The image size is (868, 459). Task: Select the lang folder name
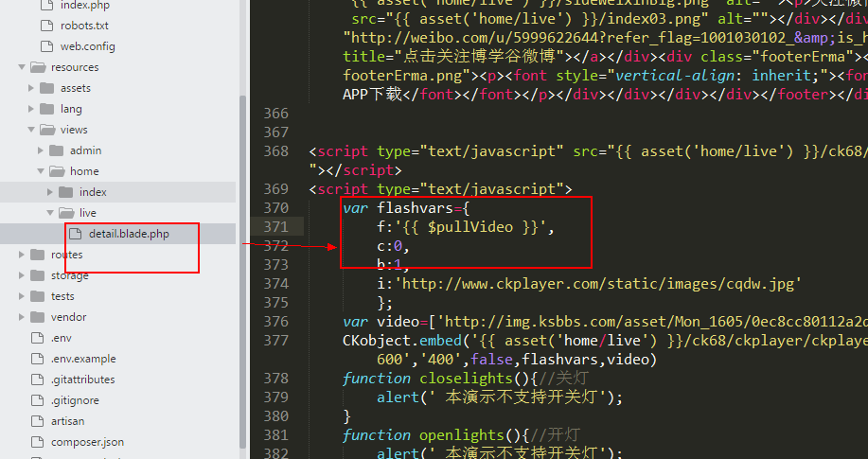(71, 109)
